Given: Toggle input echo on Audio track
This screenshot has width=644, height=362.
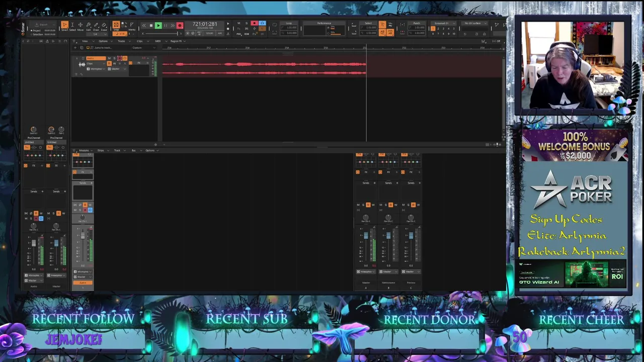Looking at the screenshot, I should (x=125, y=58).
